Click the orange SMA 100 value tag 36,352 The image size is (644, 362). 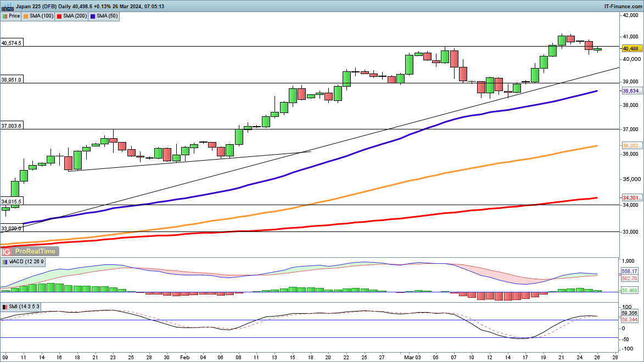(x=631, y=146)
